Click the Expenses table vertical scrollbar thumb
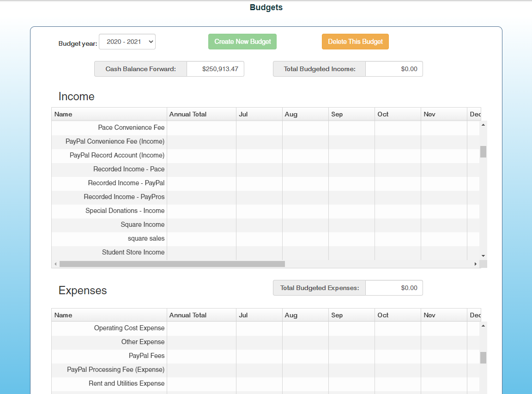 [483, 358]
